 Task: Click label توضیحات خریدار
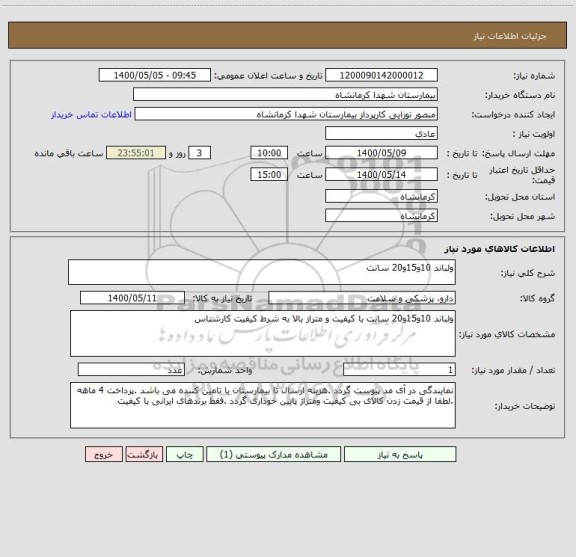[525, 406]
